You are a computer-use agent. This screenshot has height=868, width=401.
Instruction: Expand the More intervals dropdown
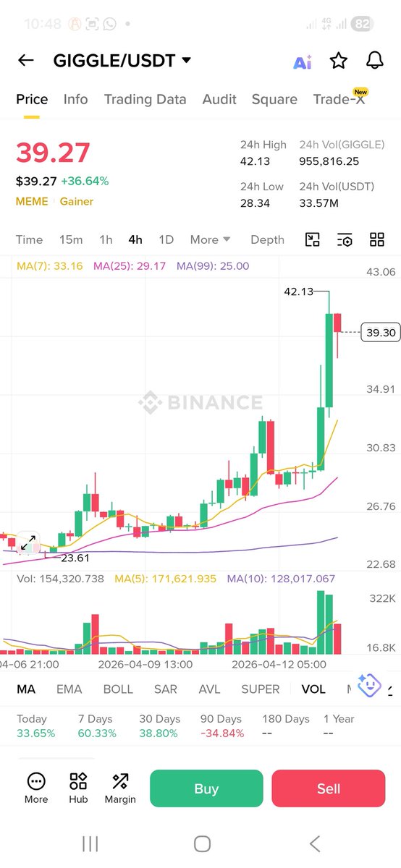click(x=210, y=239)
